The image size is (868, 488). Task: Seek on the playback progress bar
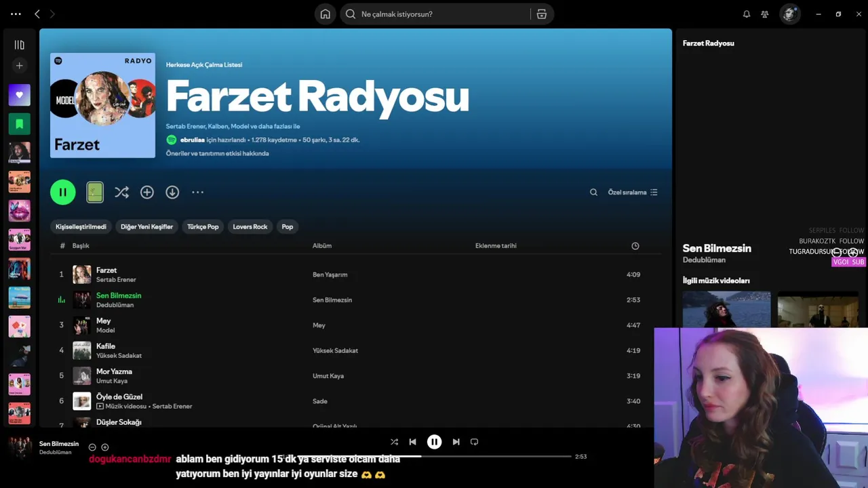434,456
